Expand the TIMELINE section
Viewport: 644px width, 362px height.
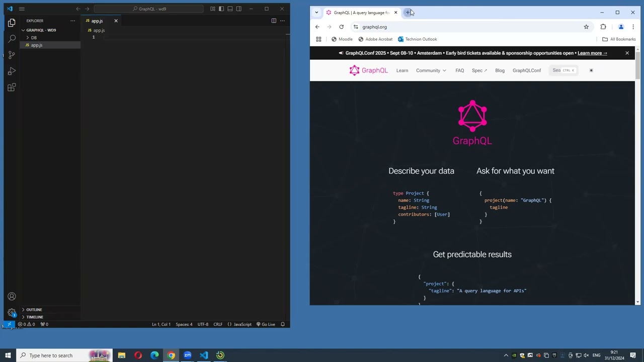35,317
